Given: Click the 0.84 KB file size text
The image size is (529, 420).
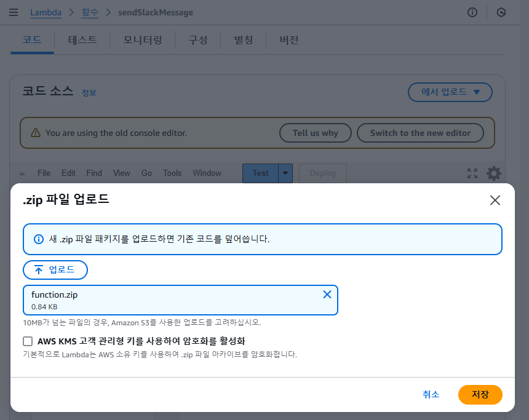Looking at the screenshot, I should (44, 307).
